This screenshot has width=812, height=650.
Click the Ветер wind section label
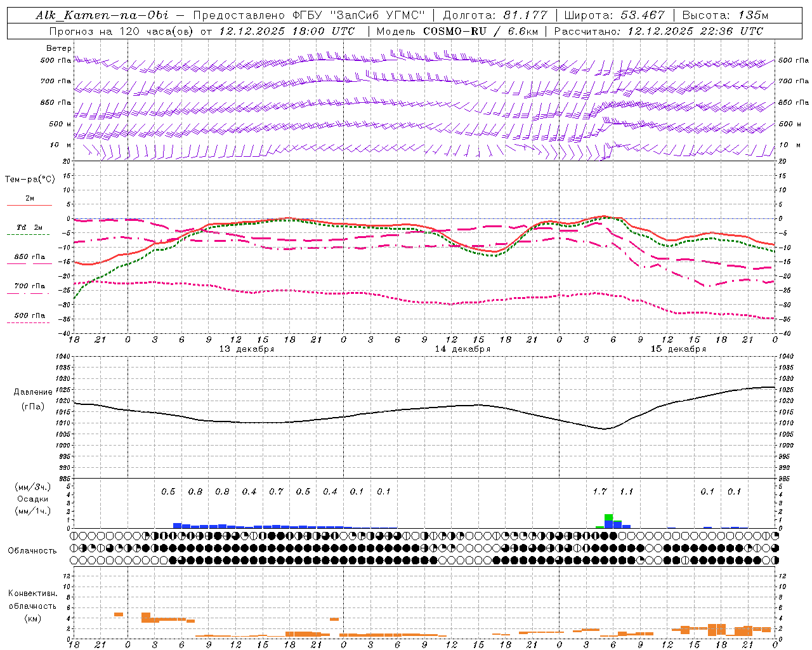click(59, 48)
